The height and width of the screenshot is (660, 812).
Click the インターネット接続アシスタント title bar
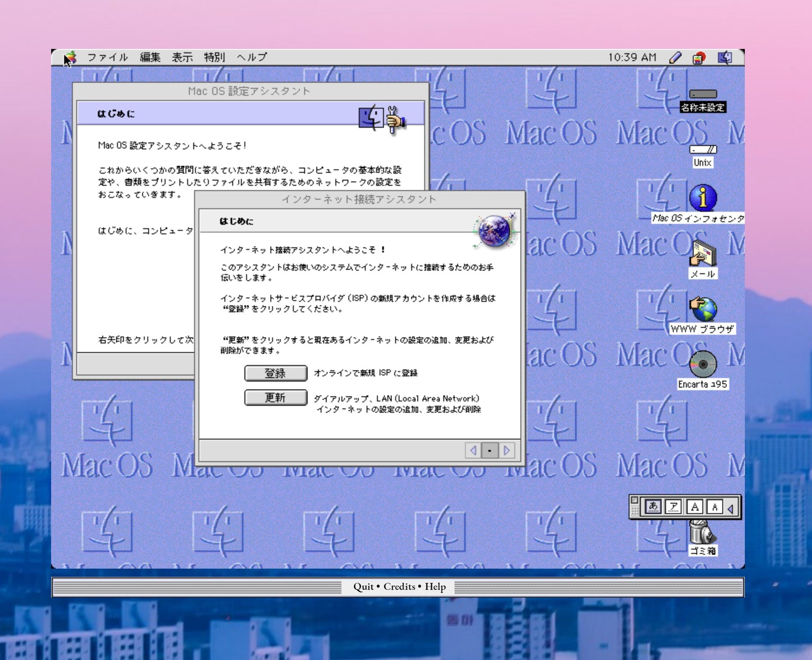coord(359,199)
